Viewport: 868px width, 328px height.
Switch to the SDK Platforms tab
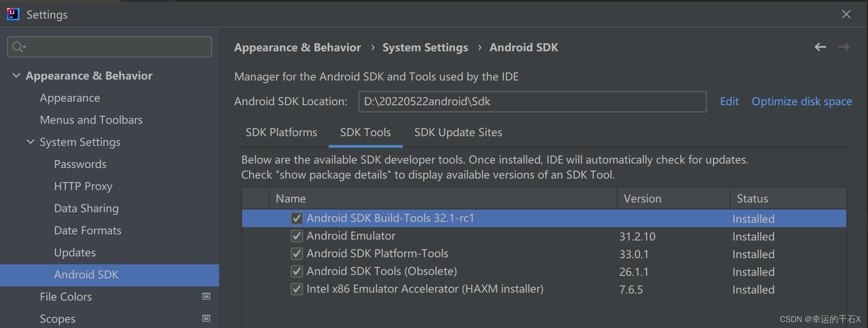[x=281, y=132]
